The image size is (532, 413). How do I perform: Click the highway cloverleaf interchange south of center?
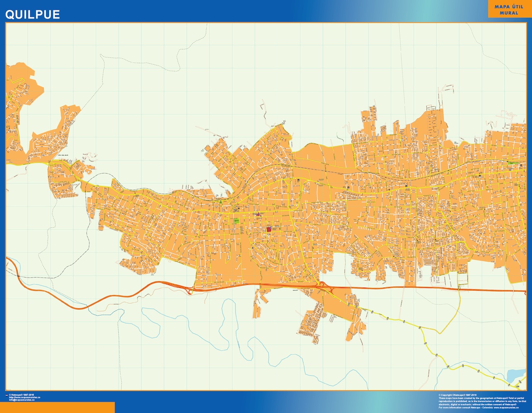point(321,285)
